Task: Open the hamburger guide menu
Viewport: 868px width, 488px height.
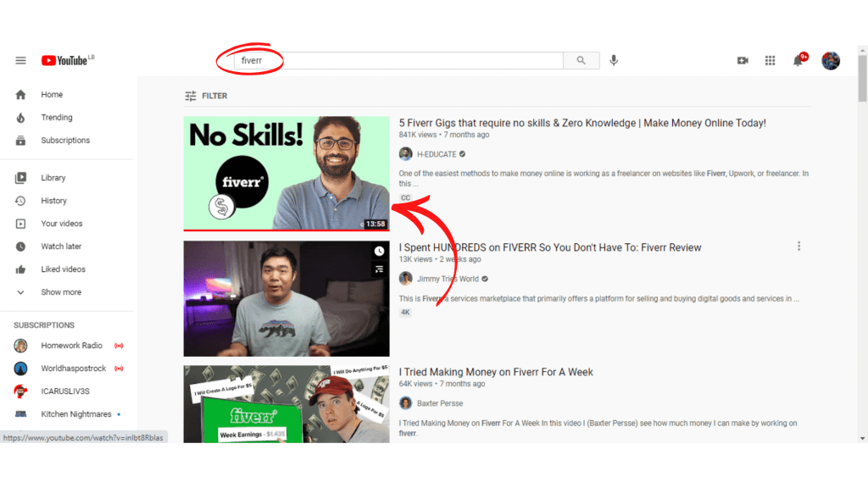Action: [20, 60]
